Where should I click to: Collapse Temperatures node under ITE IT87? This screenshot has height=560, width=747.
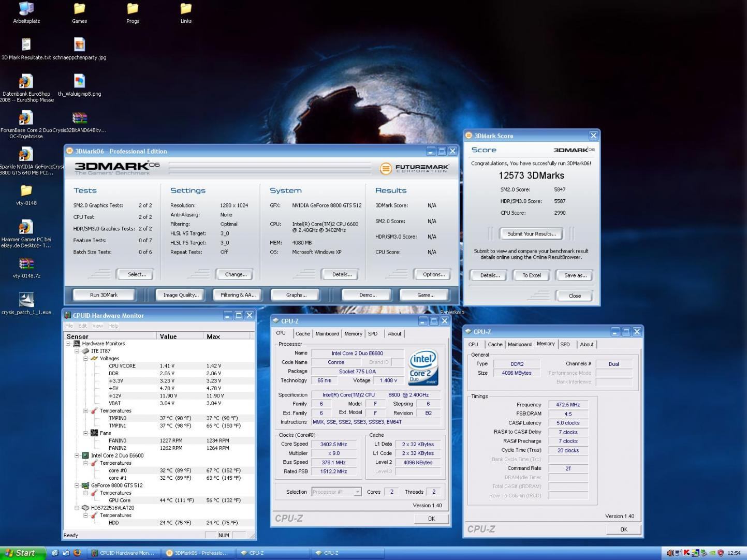click(86, 411)
